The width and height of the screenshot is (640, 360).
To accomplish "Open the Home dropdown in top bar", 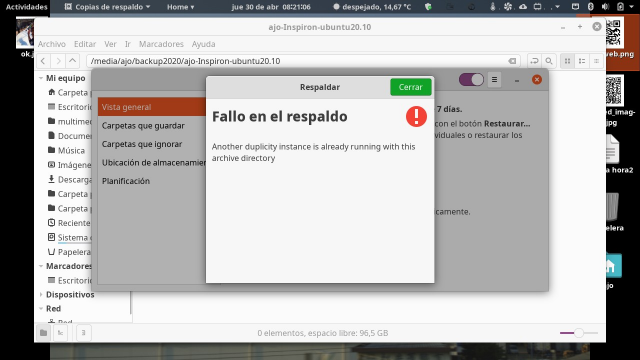I will tap(180, 7).
